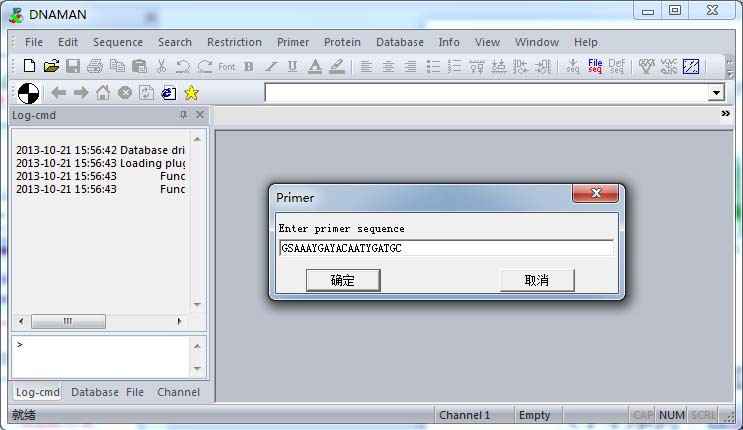Expand the tab area double-chevron
Viewport: 743px width, 430px height.
(x=725, y=114)
